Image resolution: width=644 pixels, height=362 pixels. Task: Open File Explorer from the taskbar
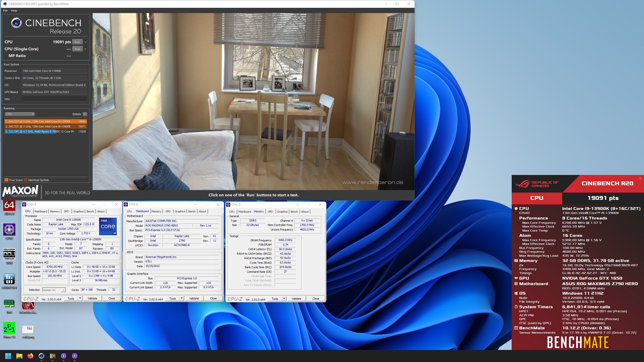pos(19,356)
